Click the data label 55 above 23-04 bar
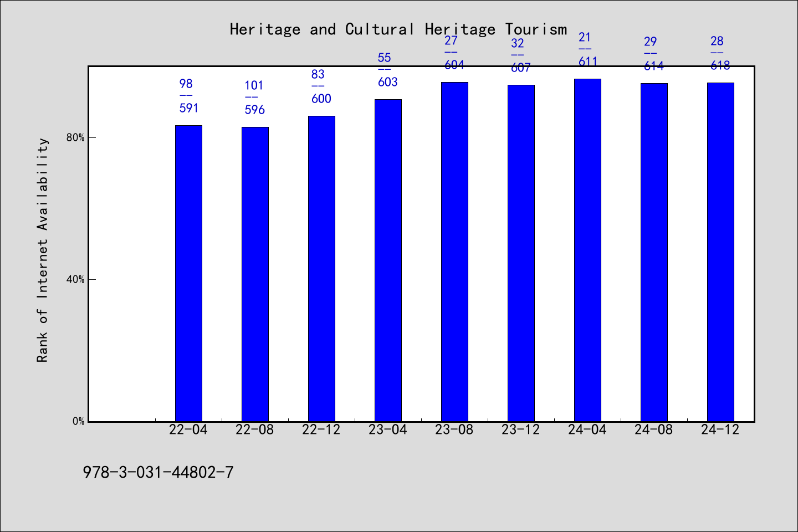798x532 pixels. tap(384, 58)
